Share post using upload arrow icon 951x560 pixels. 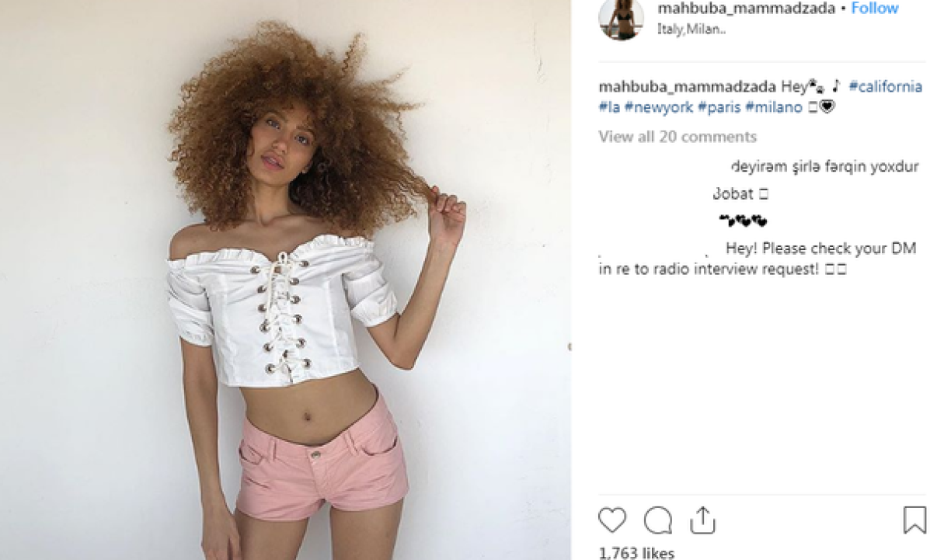(702, 520)
